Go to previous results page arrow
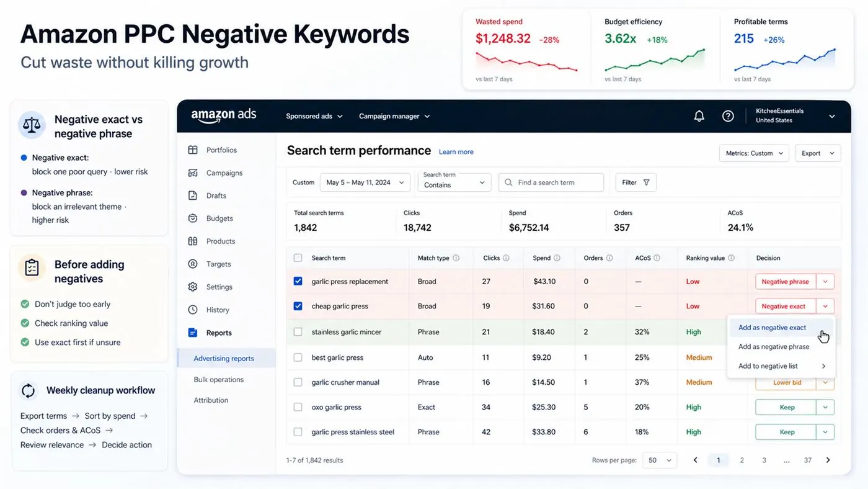Screen dimensions: 868x489 pyautogui.click(x=696, y=460)
